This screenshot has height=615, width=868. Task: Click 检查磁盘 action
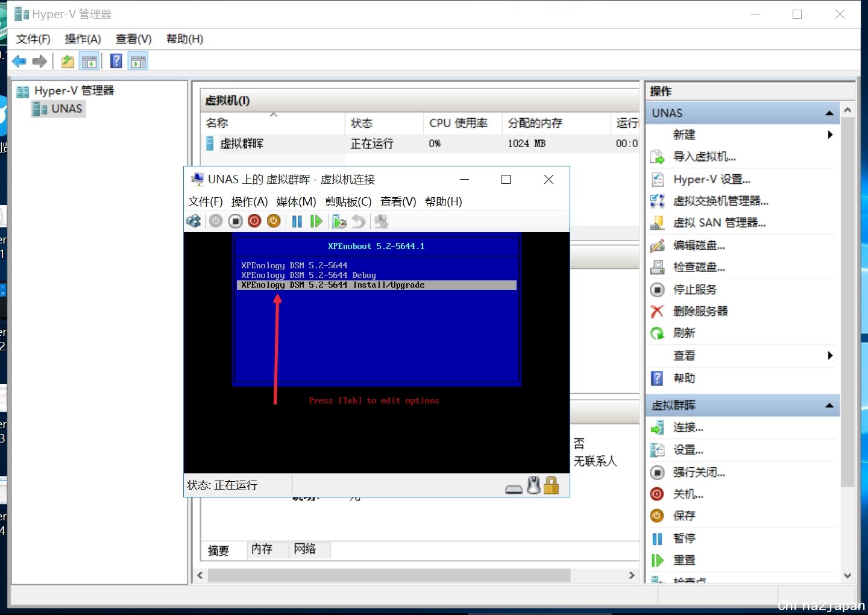click(x=699, y=267)
